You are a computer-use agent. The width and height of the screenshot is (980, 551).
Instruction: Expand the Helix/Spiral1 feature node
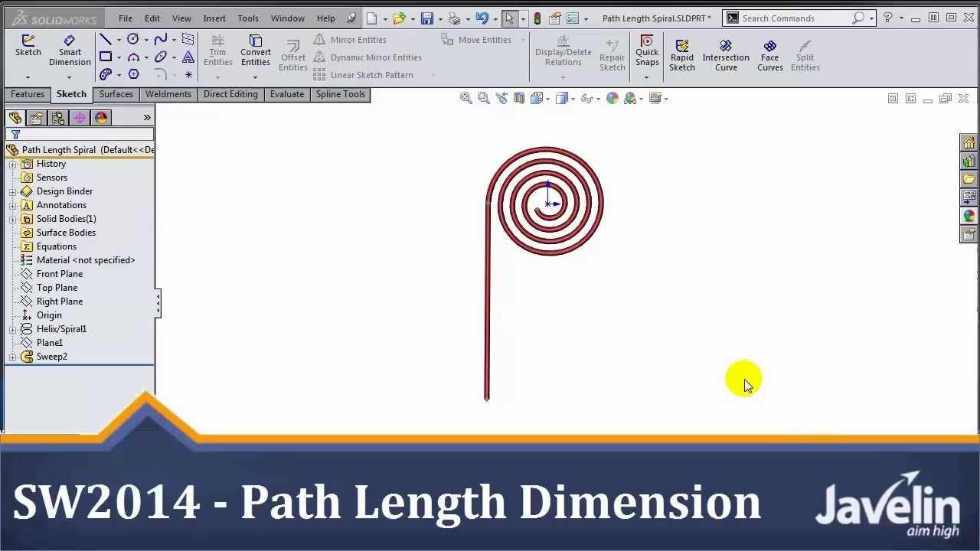coord(12,329)
